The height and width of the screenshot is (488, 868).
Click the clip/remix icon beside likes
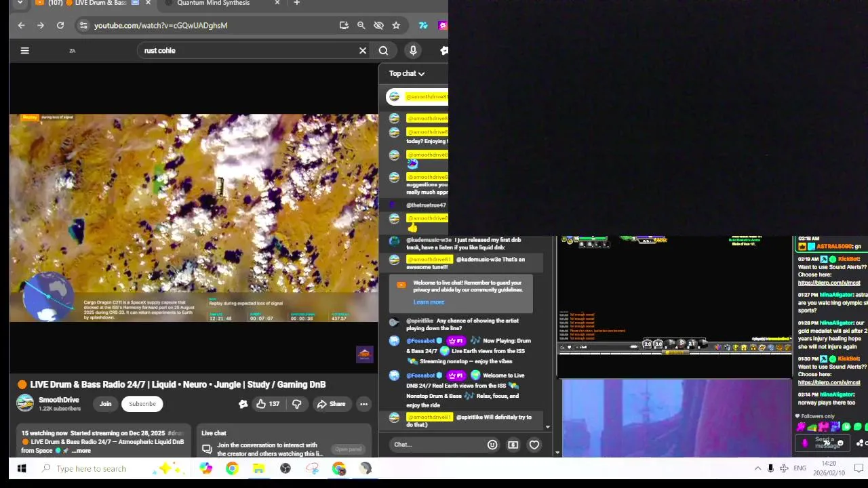(243, 404)
